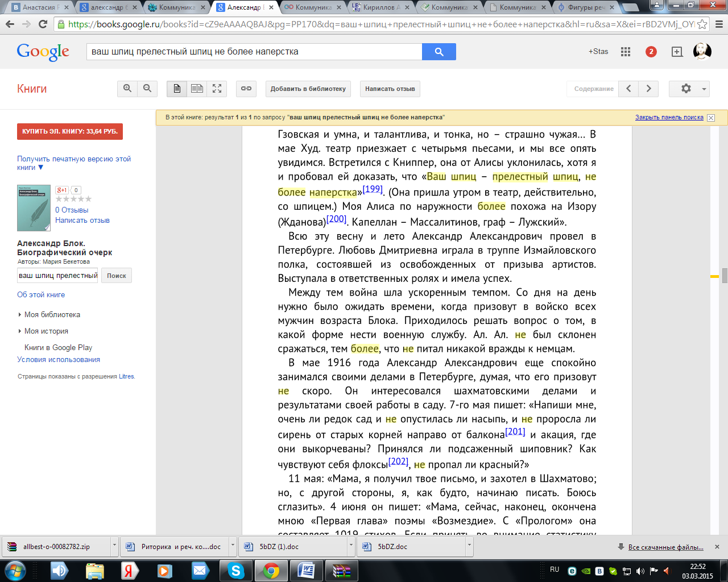This screenshot has height=582, width=728.
Task: Click the blue search magnifier button
Action: [x=439, y=52]
